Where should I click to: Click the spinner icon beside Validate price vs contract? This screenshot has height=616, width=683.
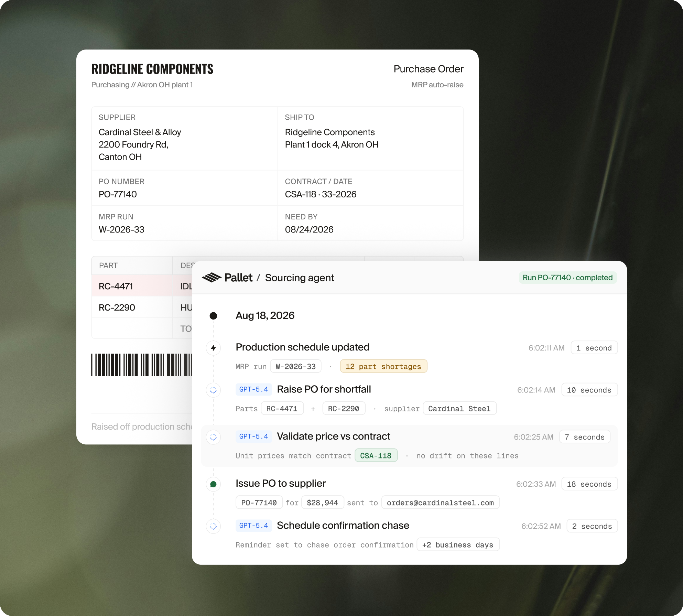[213, 437]
